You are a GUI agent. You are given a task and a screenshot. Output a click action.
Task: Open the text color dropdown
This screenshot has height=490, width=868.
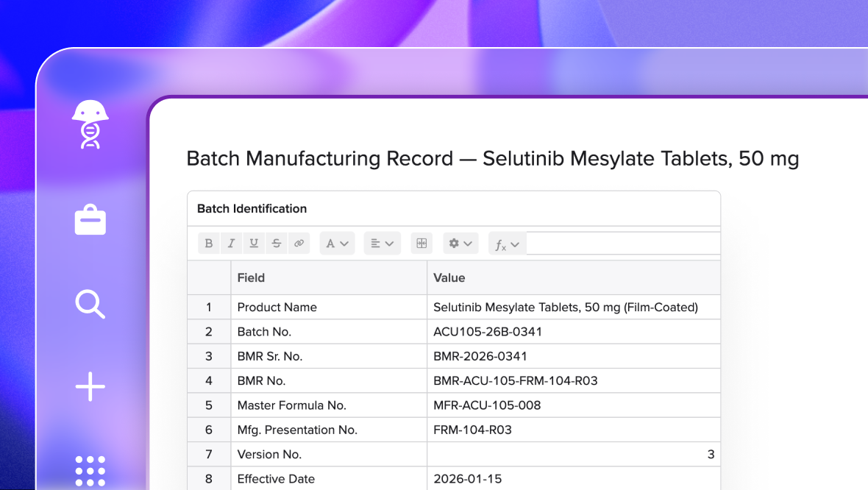(x=337, y=243)
